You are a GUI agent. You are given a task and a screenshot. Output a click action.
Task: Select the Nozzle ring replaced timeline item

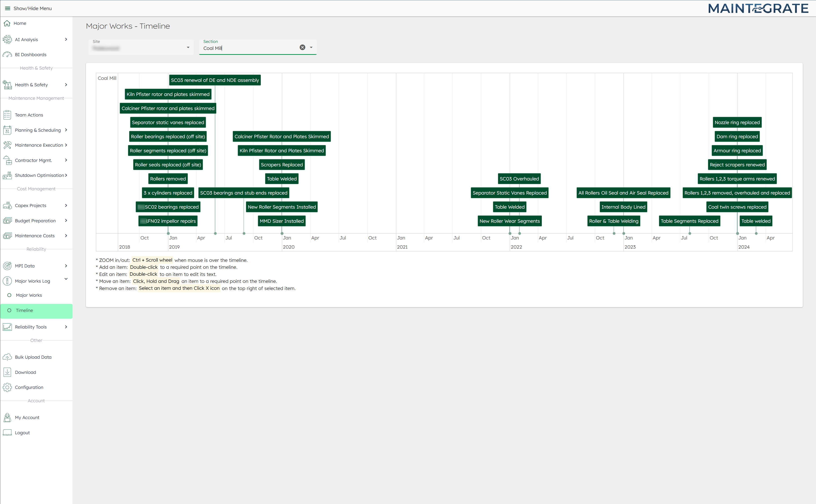pyautogui.click(x=737, y=122)
